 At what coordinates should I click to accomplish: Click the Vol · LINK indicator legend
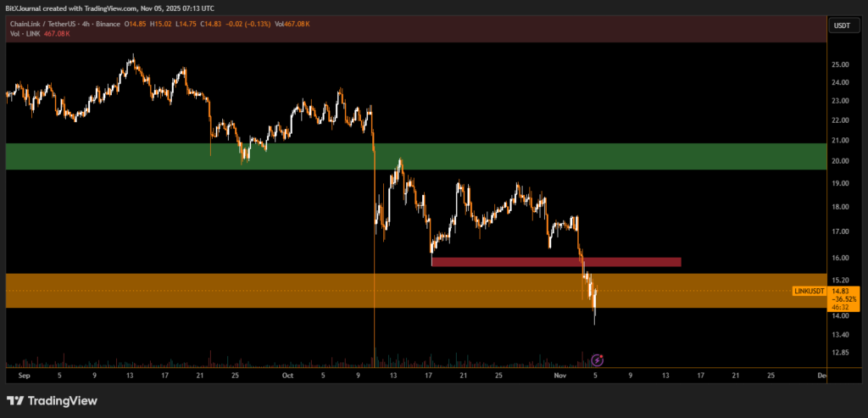tap(22, 33)
